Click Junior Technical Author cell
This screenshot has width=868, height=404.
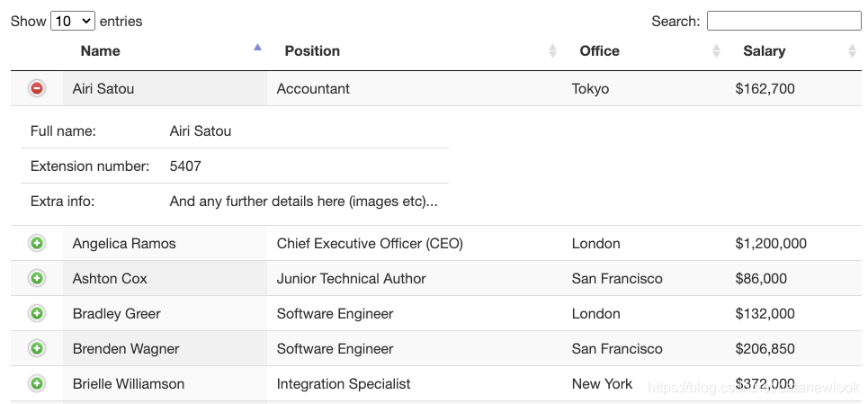tap(351, 278)
